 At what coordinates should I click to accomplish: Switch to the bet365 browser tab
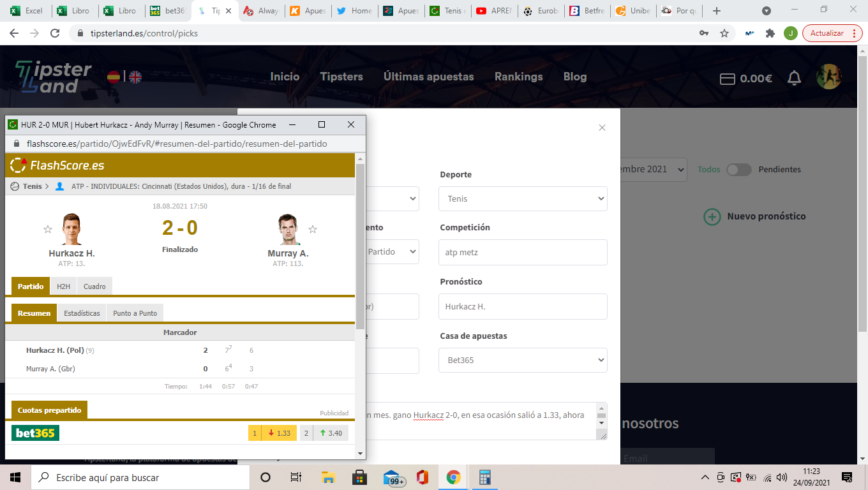point(167,11)
